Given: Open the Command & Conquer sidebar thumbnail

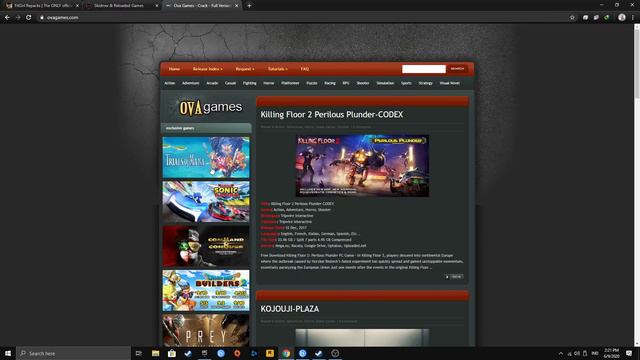Looking at the screenshot, I should click(x=206, y=246).
